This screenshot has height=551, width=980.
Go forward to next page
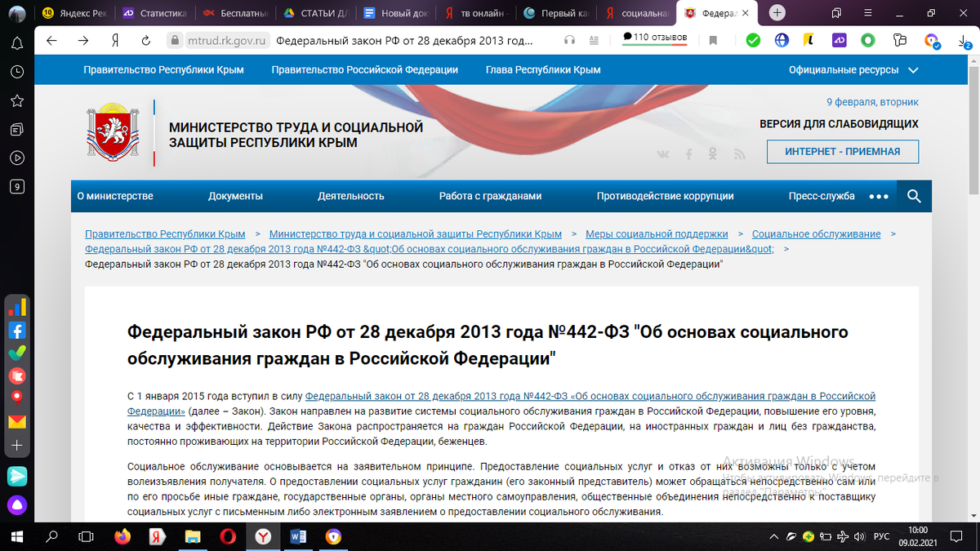83,41
